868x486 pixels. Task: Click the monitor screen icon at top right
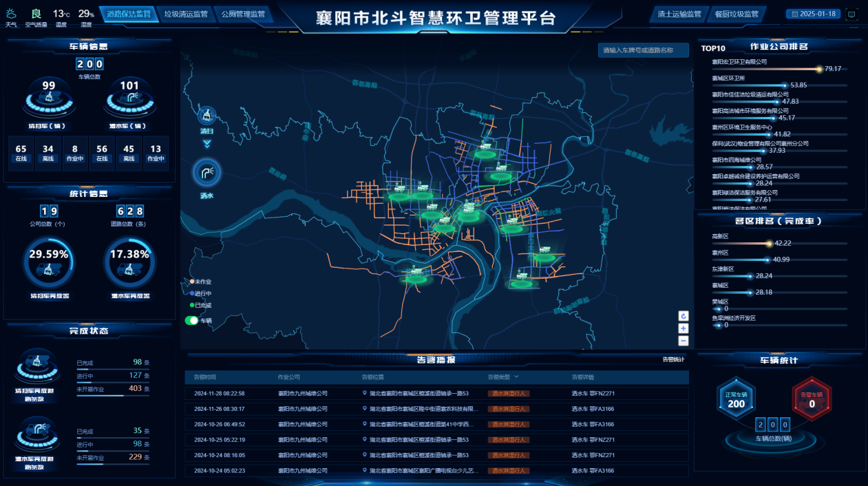coord(851,14)
